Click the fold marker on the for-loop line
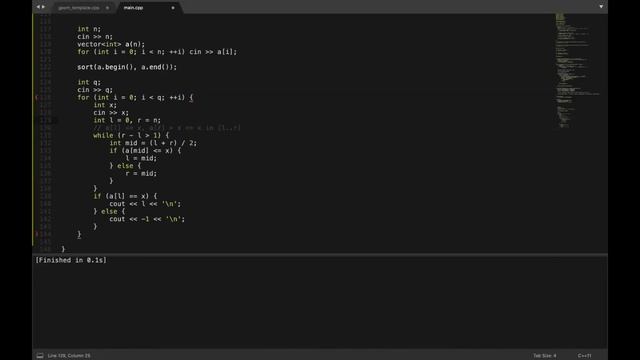Screen dimensions: 640x360 coord(36,98)
